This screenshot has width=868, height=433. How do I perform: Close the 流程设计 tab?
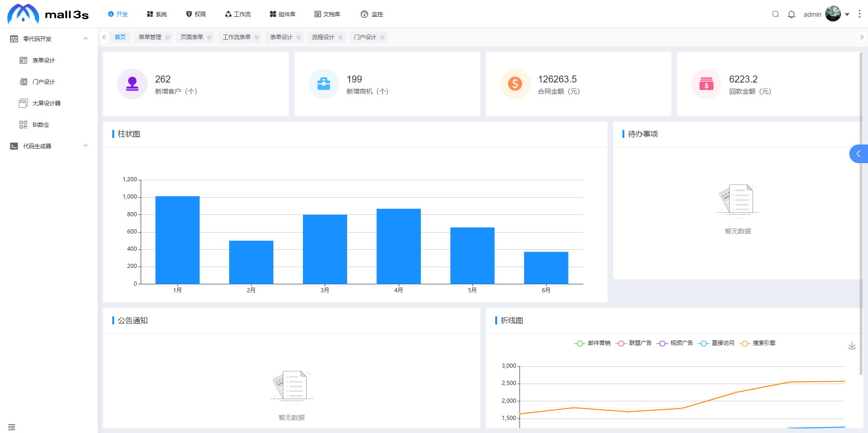[341, 37]
